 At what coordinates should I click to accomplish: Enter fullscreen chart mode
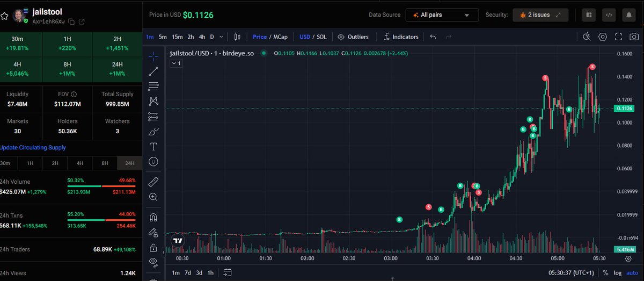[619, 37]
